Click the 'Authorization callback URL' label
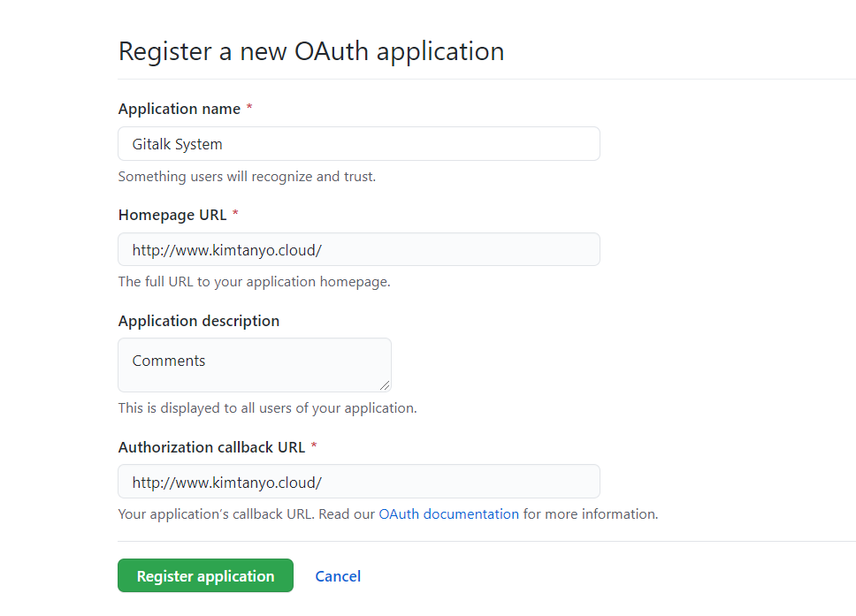This screenshot has height=616, width=856. click(212, 447)
